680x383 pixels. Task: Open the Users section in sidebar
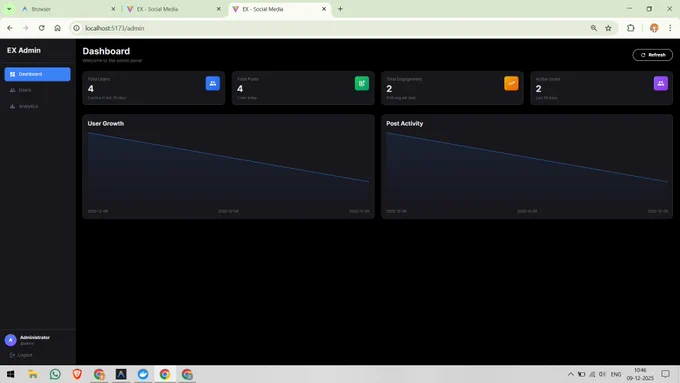coord(37,90)
